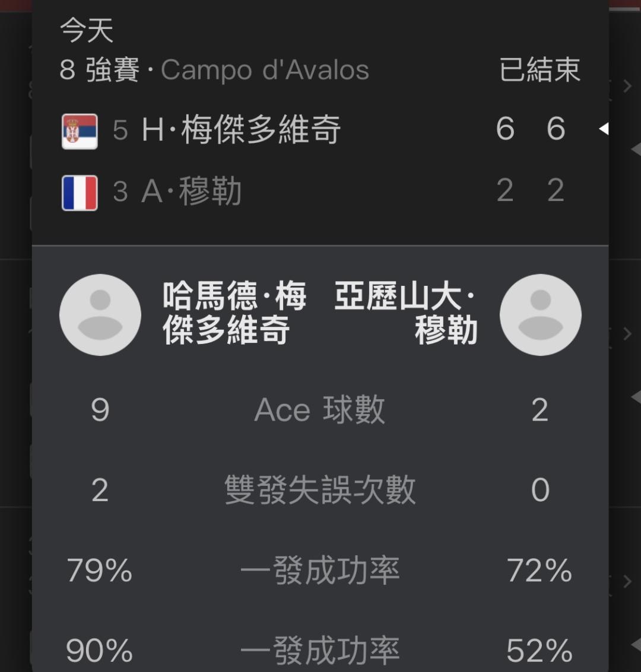Open the Campo d'Avalos venue link

click(265, 71)
